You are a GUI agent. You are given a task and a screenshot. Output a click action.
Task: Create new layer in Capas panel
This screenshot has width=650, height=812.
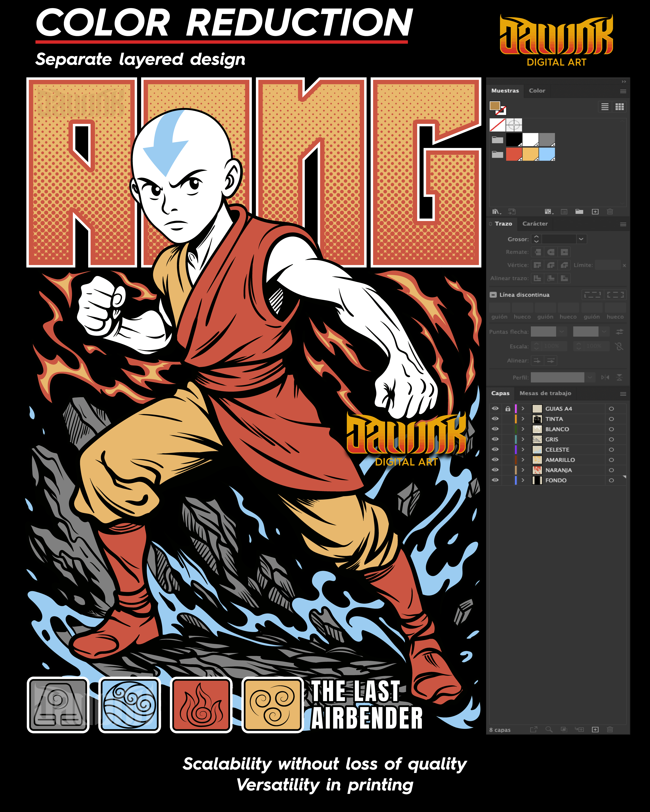595,730
